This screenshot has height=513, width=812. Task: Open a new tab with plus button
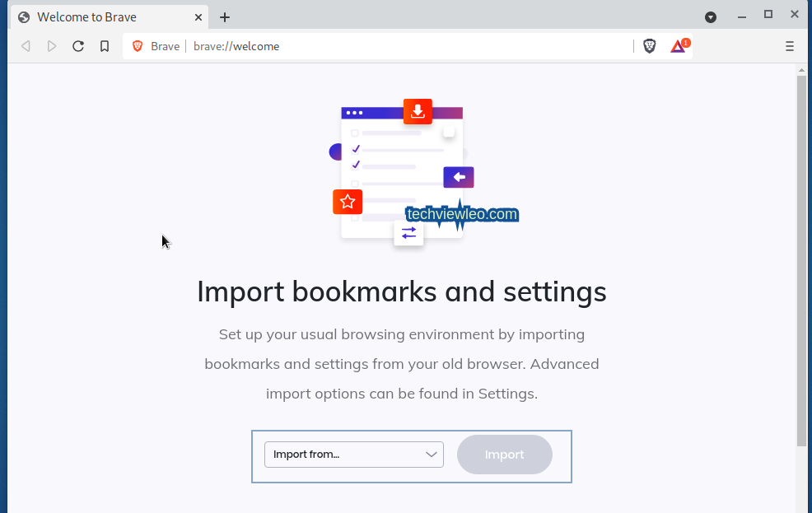pos(224,17)
